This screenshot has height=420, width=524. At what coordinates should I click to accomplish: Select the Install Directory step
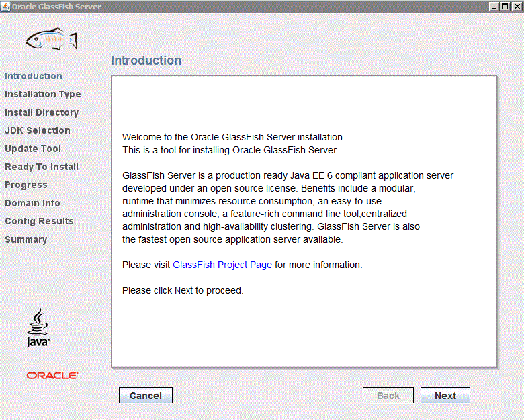point(42,112)
